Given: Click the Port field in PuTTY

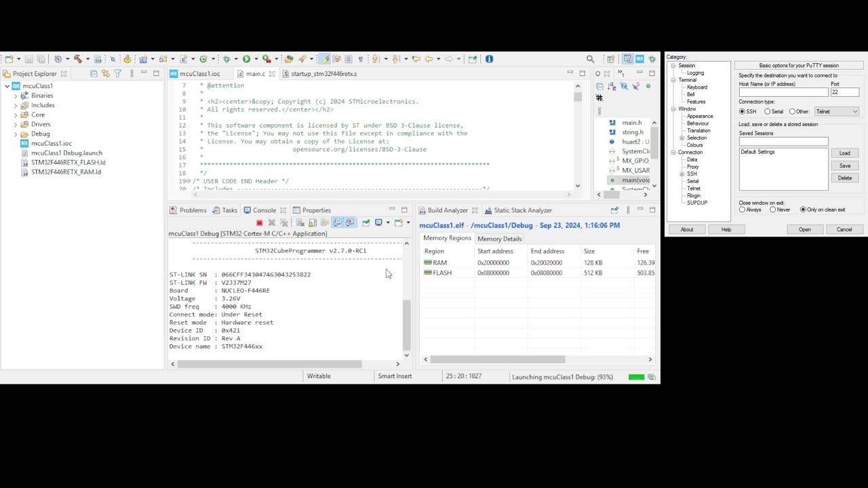Looking at the screenshot, I should click(845, 92).
